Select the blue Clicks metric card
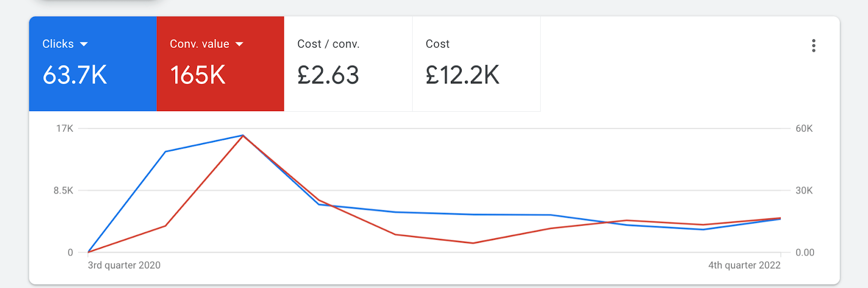This screenshot has height=288, width=868. (x=93, y=64)
